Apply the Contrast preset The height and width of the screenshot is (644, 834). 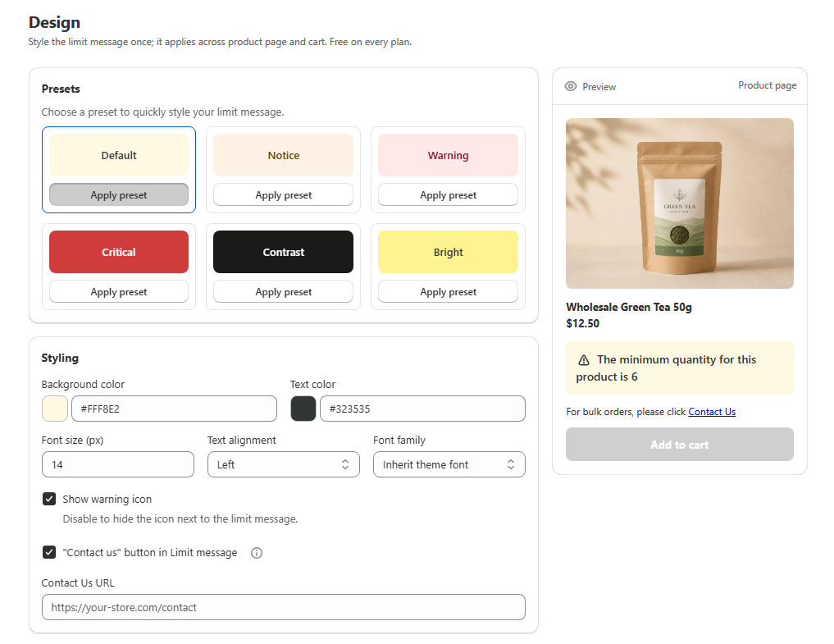[283, 292]
